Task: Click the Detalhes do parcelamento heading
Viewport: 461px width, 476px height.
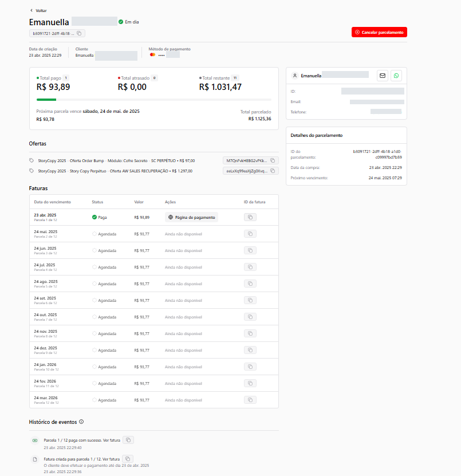Action: [x=317, y=135]
